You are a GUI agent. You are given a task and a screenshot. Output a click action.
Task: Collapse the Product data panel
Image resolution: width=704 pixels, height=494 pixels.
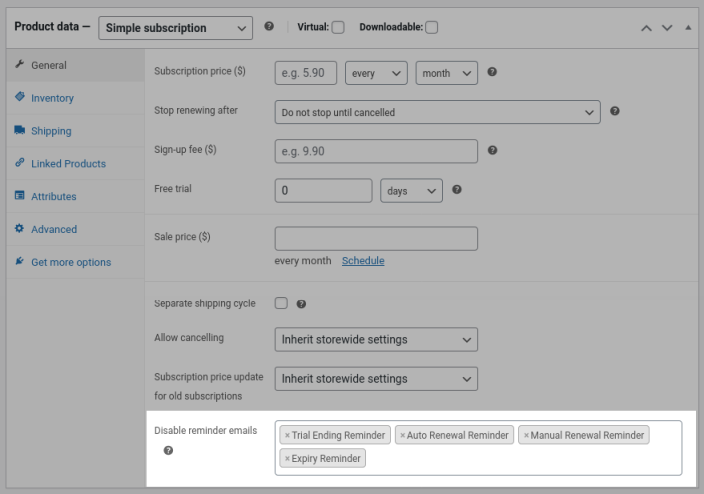coord(688,28)
